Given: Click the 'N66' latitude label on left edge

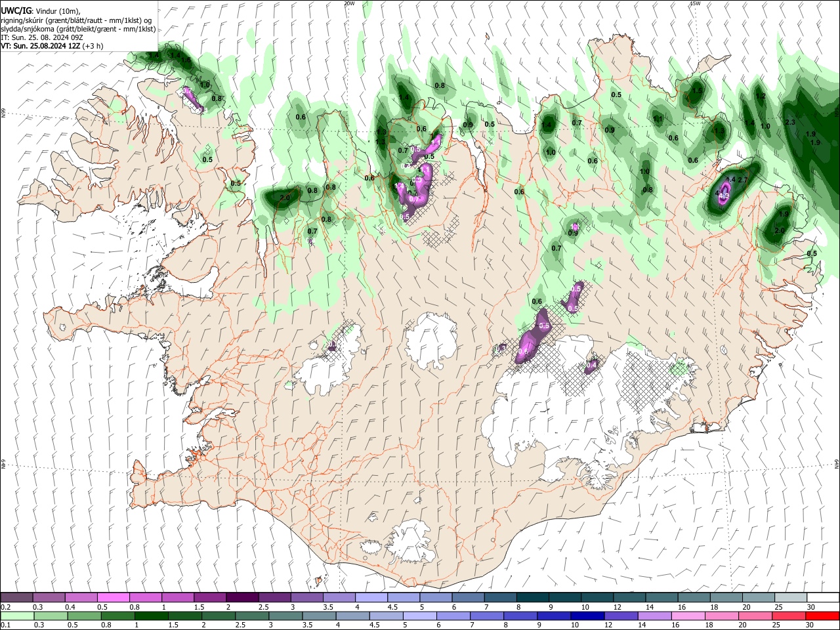Looking at the screenshot, I should point(3,113).
